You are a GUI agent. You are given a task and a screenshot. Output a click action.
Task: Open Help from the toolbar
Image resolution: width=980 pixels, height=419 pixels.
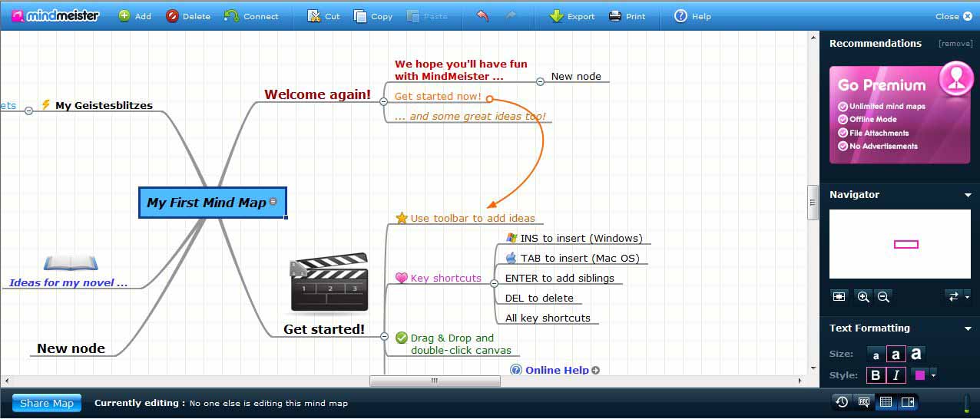(x=693, y=16)
